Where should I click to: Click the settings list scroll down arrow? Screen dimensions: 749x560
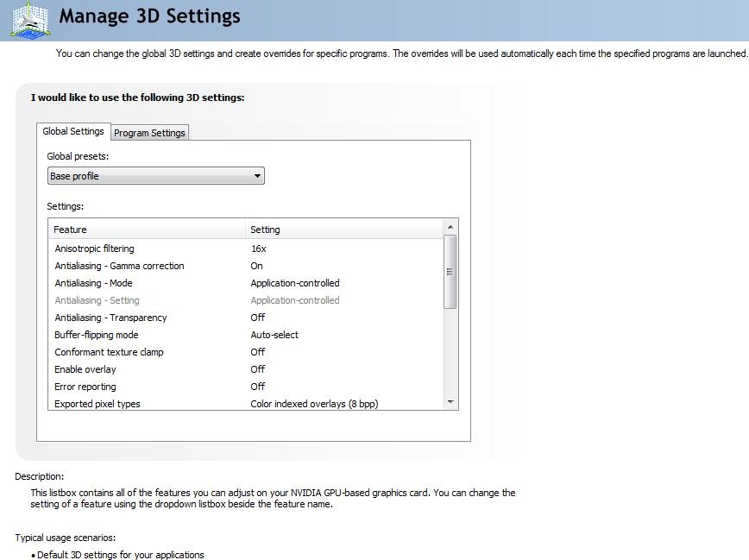coord(450,402)
